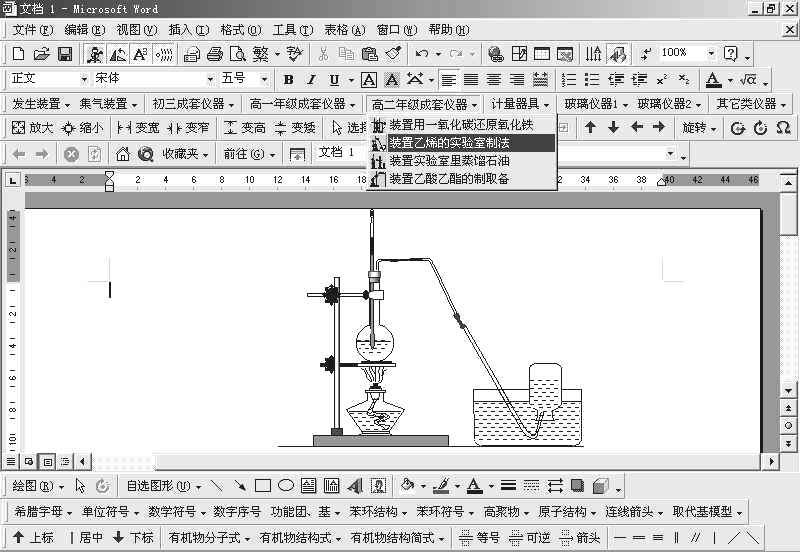Click the numbered list icon
Image resolution: width=800 pixels, height=553 pixels.
click(x=569, y=80)
